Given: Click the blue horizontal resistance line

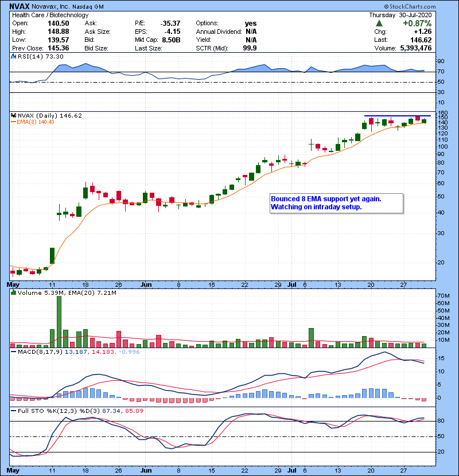Looking at the screenshot, I should click(398, 116).
